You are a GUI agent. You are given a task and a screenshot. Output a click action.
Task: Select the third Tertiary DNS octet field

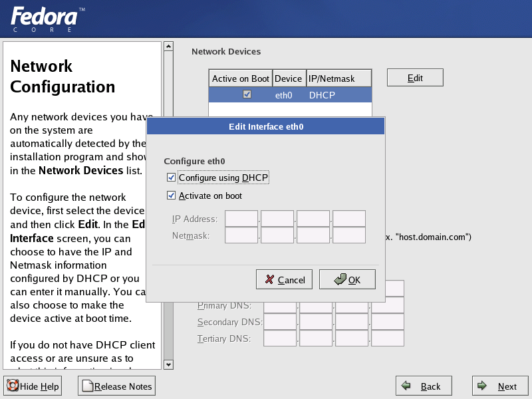tap(352, 338)
